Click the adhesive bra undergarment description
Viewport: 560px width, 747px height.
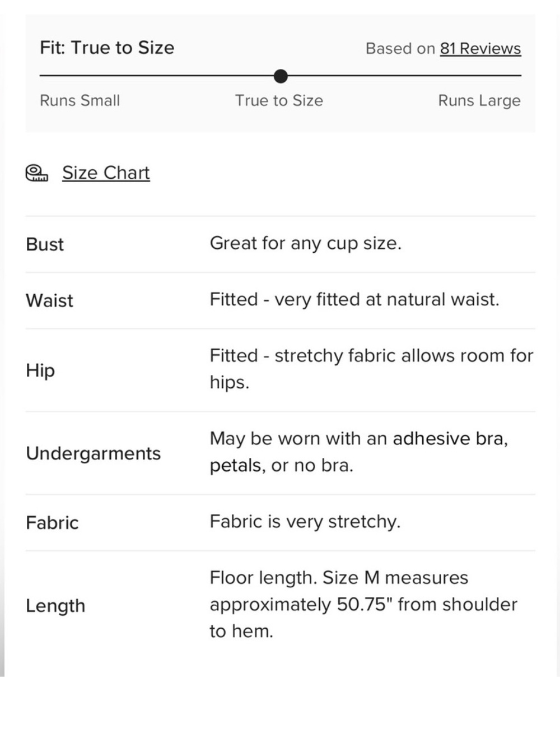pos(359,452)
